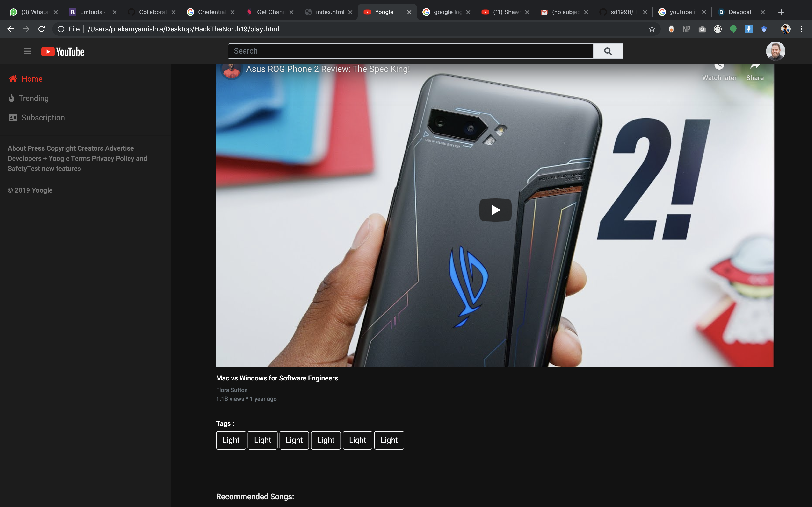Switch to the Devpost tab
812x507 pixels.
coord(739,12)
